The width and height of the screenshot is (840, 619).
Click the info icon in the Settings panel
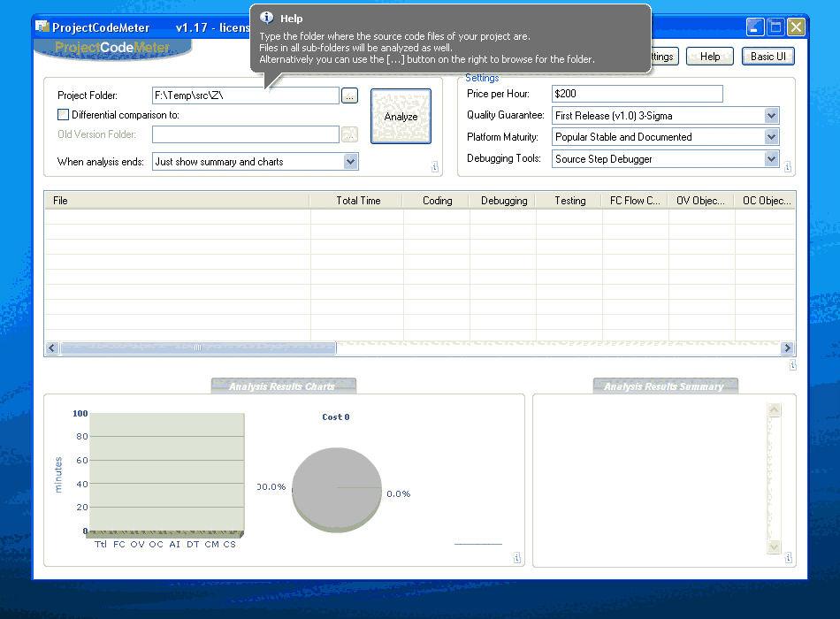click(787, 166)
